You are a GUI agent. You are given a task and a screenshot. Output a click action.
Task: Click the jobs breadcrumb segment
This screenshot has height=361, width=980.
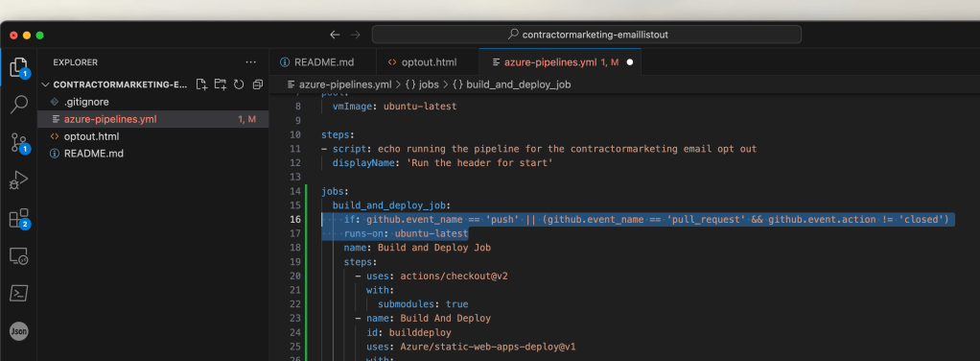[x=422, y=84]
